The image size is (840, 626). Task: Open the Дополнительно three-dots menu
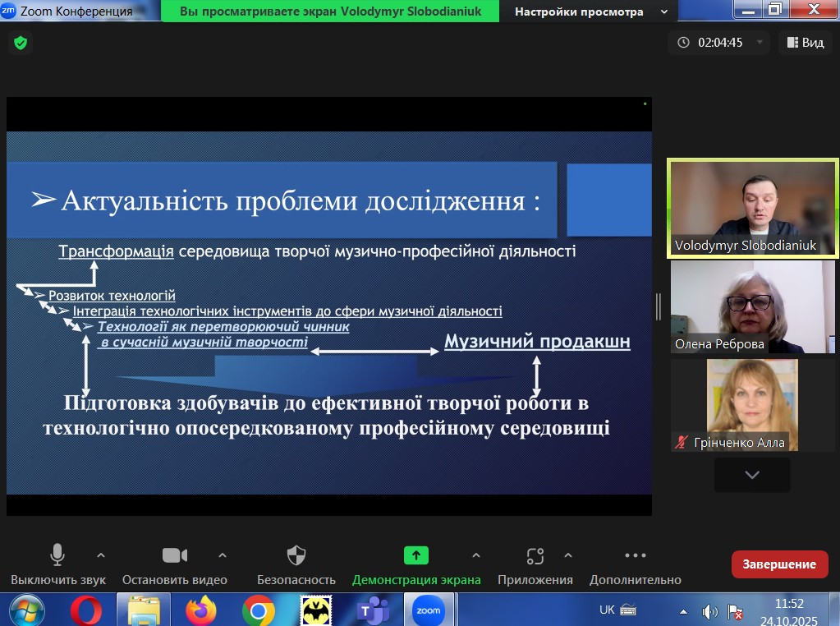[x=635, y=556]
